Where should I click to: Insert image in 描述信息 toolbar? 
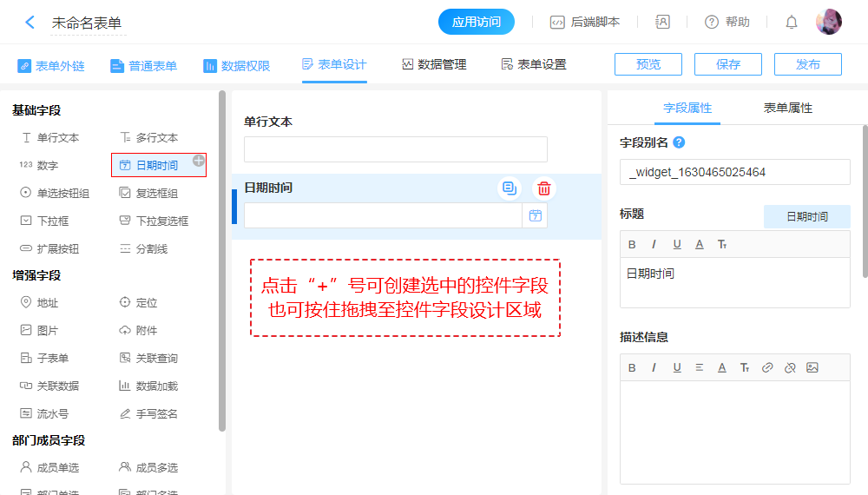[x=812, y=367]
